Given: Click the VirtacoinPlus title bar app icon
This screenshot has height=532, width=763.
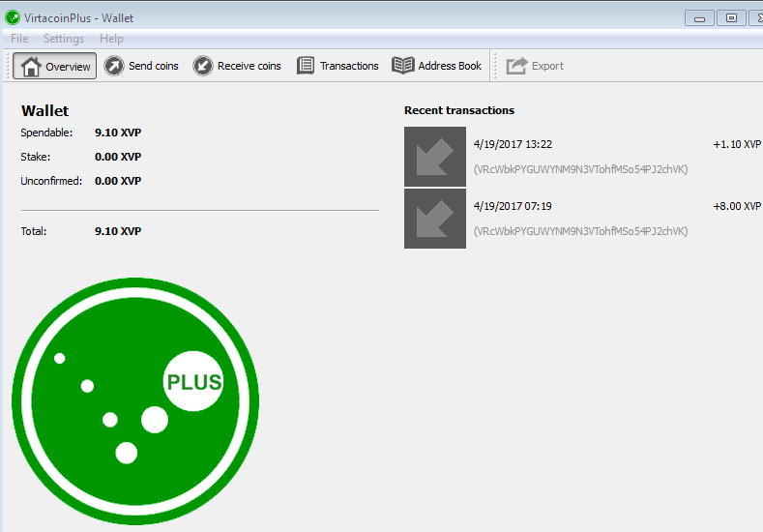Looking at the screenshot, I should [x=13, y=18].
